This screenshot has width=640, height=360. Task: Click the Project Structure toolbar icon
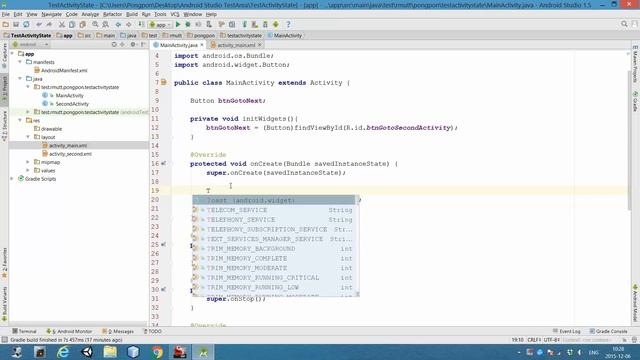click(232, 24)
